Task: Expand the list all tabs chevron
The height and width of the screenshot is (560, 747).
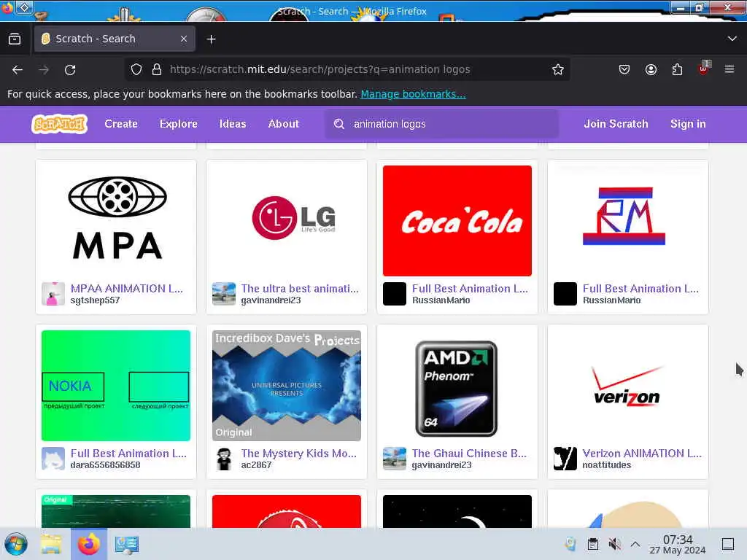Action: coord(732,39)
